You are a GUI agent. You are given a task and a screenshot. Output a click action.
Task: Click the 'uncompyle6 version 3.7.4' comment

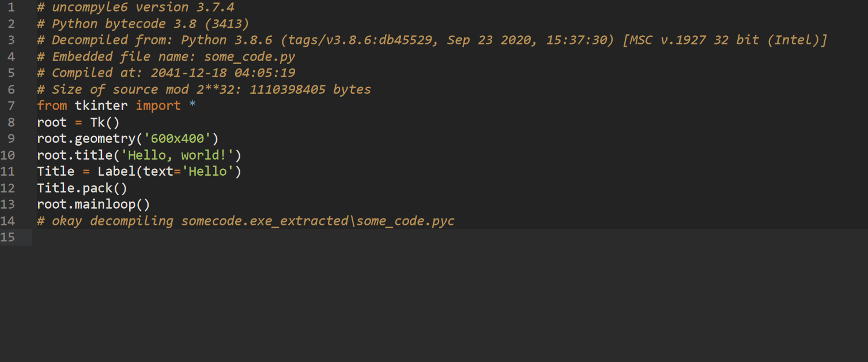(135, 7)
